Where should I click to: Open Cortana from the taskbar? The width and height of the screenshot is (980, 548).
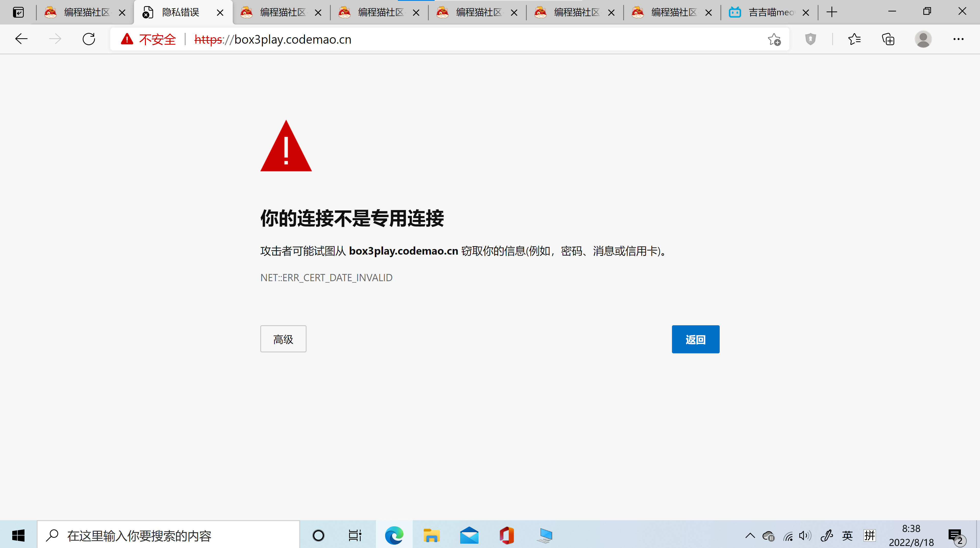(x=318, y=535)
